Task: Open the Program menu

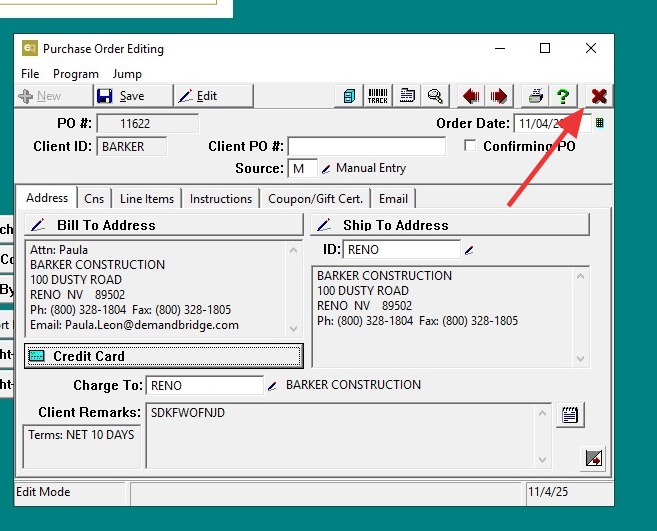Action: pos(76,74)
